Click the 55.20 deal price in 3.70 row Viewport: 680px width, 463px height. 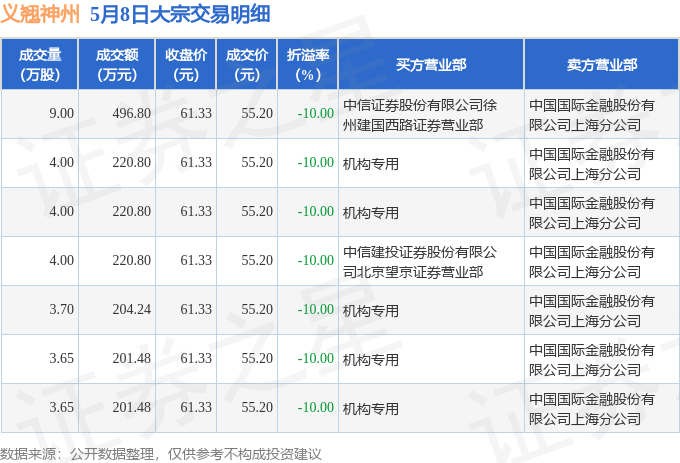point(257,310)
